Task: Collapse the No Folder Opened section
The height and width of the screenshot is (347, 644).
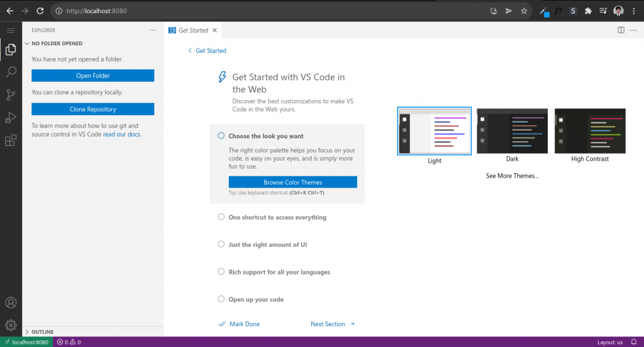Action: point(93,43)
